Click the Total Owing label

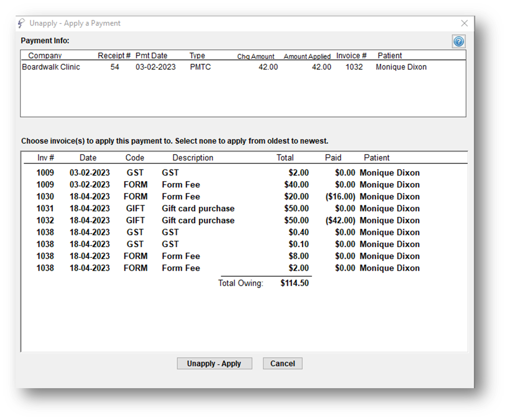tap(241, 283)
